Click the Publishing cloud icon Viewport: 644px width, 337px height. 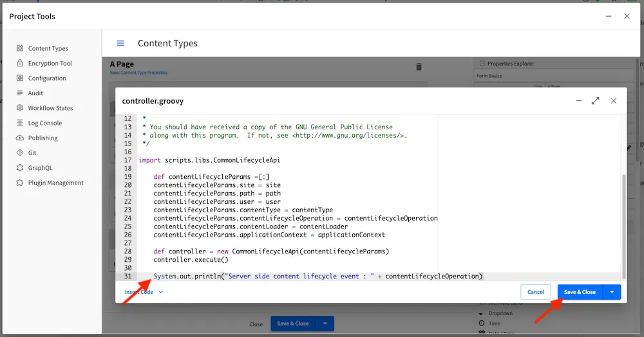(20, 138)
